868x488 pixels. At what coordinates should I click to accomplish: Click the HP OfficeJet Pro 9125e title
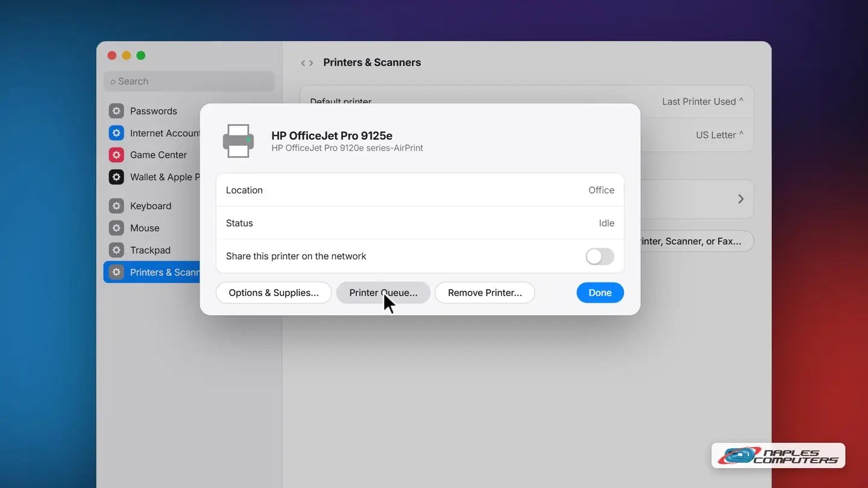pos(332,136)
